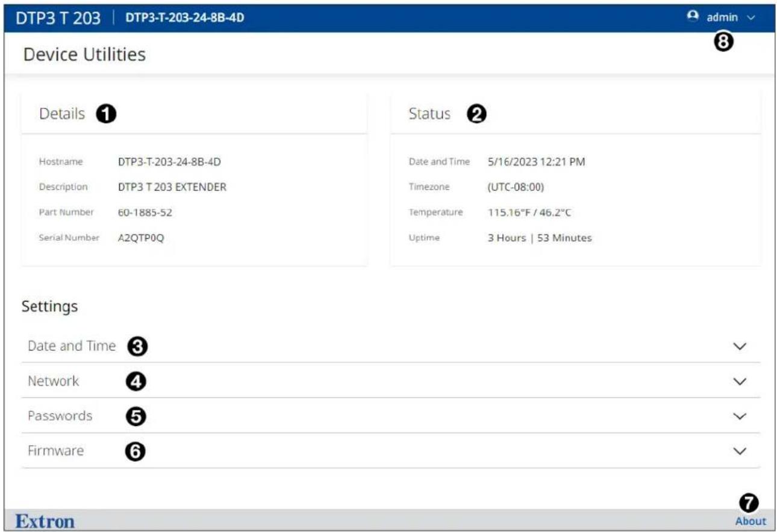Screen dimensions: 777x532
Task: Click the admin user avatar icon
Action: click(x=693, y=17)
